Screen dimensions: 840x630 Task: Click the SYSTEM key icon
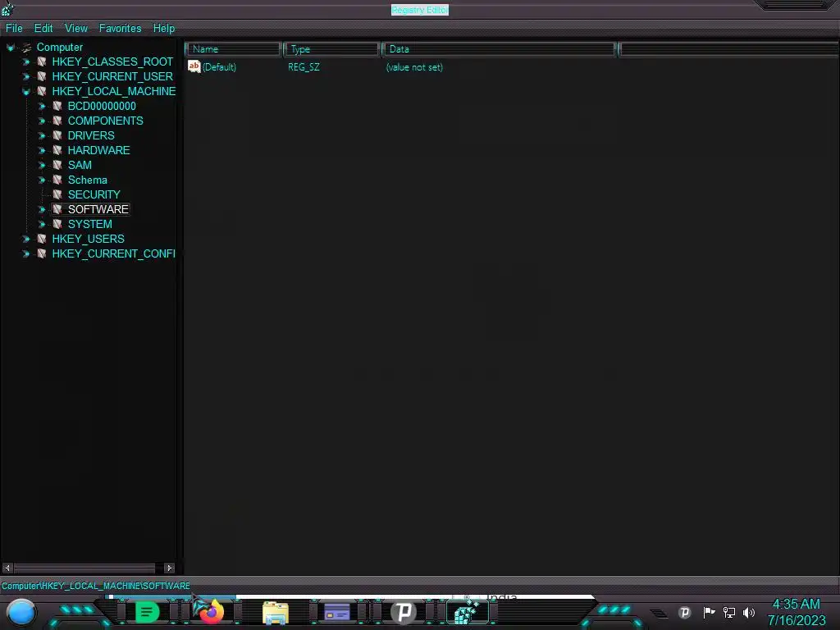click(x=57, y=224)
